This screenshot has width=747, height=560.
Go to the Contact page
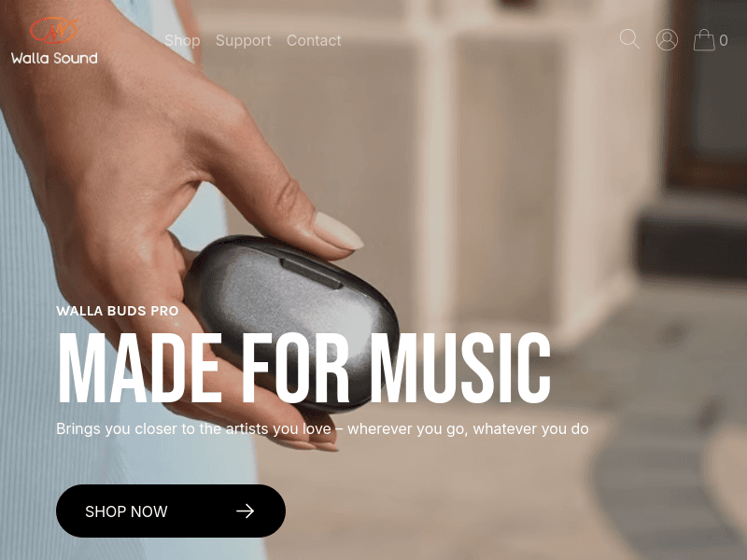314,40
